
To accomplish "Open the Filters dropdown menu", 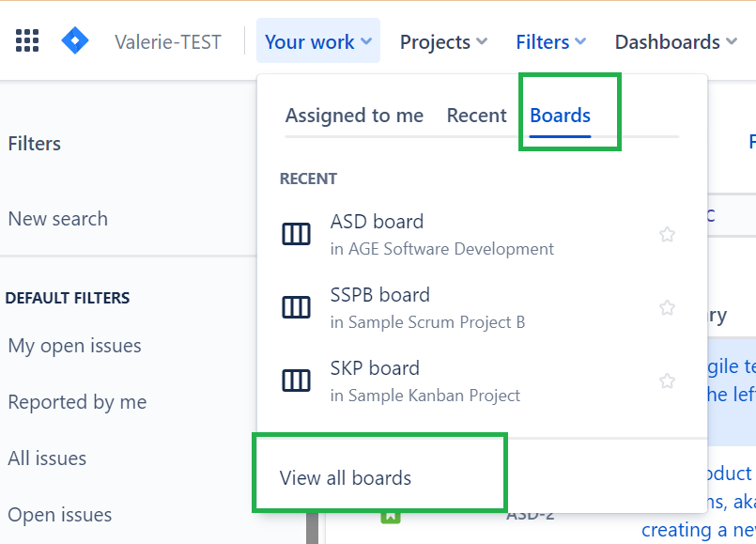I will coord(551,41).
